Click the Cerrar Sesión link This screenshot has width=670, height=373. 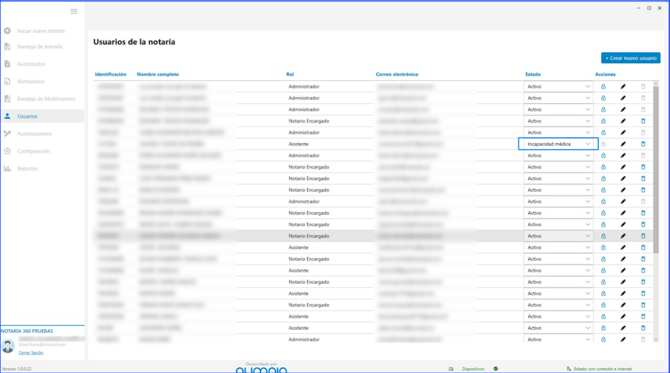(31, 352)
